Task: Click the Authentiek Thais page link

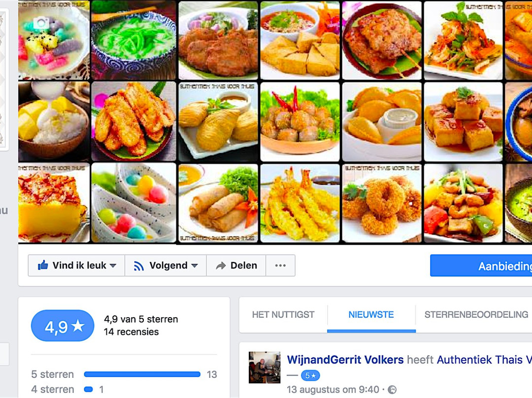Action: click(484, 360)
